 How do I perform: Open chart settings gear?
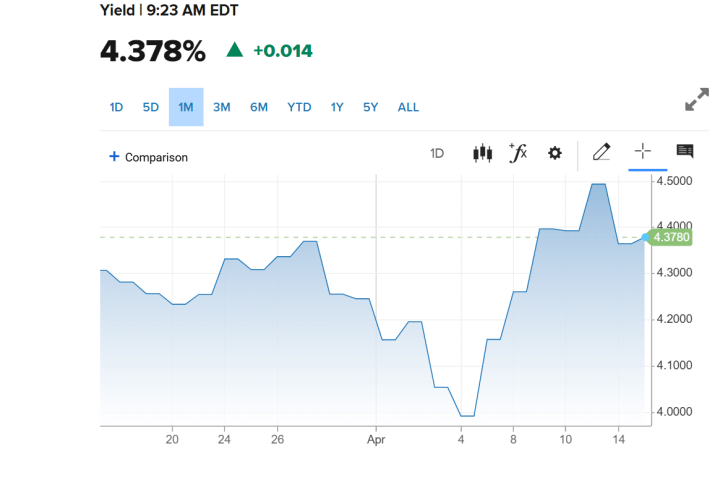click(555, 153)
